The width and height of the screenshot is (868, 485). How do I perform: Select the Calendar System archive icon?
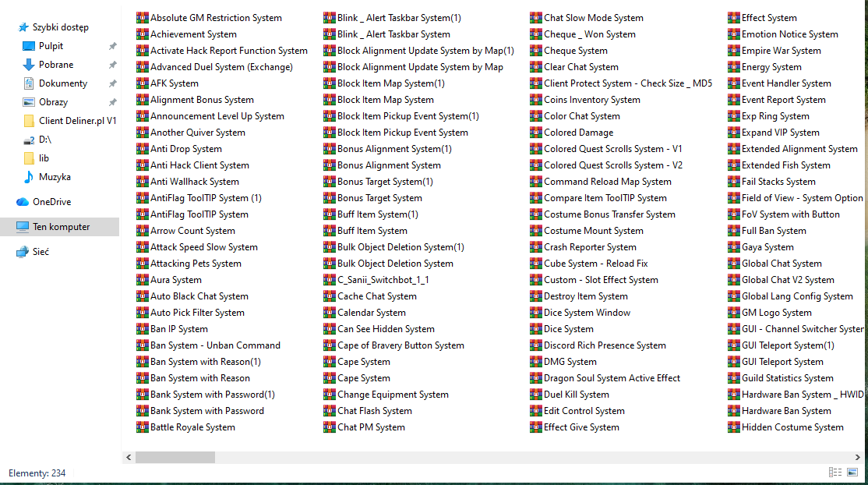click(x=329, y=313)
